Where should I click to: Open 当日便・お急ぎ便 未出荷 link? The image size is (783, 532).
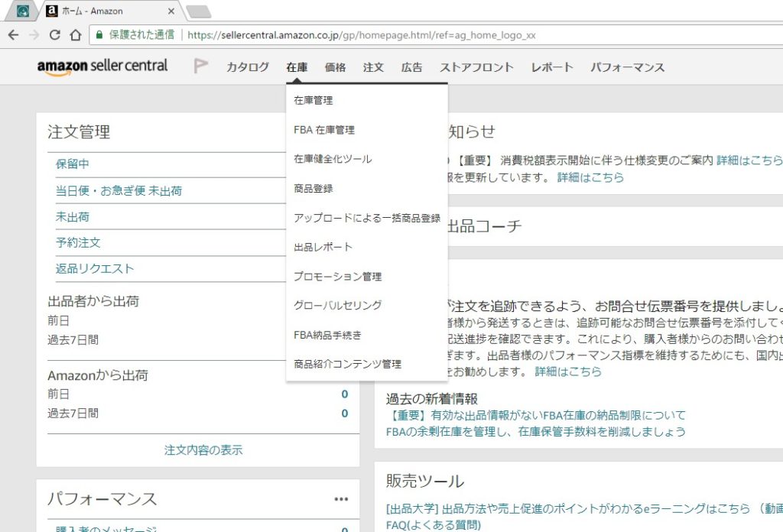pyautogui.click(x=119, y=190)
